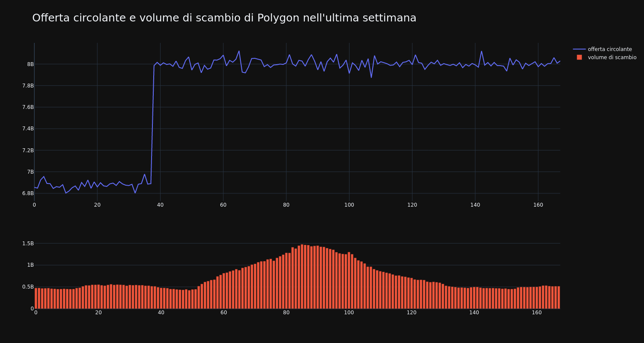This screenshot has width=644, height=343.
Task: Click the chart title about Polygon
Action: pos(224,18)
